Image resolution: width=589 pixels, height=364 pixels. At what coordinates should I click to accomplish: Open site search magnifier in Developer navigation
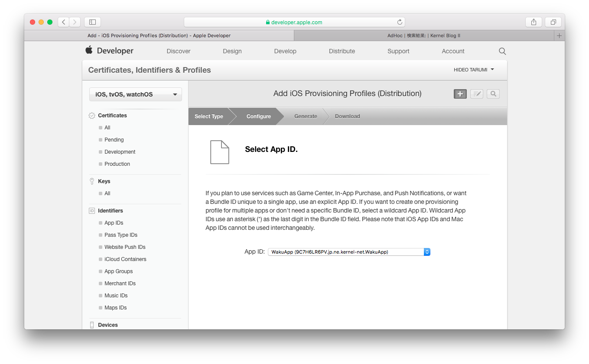pyautogui.click(x=502, y=51)
